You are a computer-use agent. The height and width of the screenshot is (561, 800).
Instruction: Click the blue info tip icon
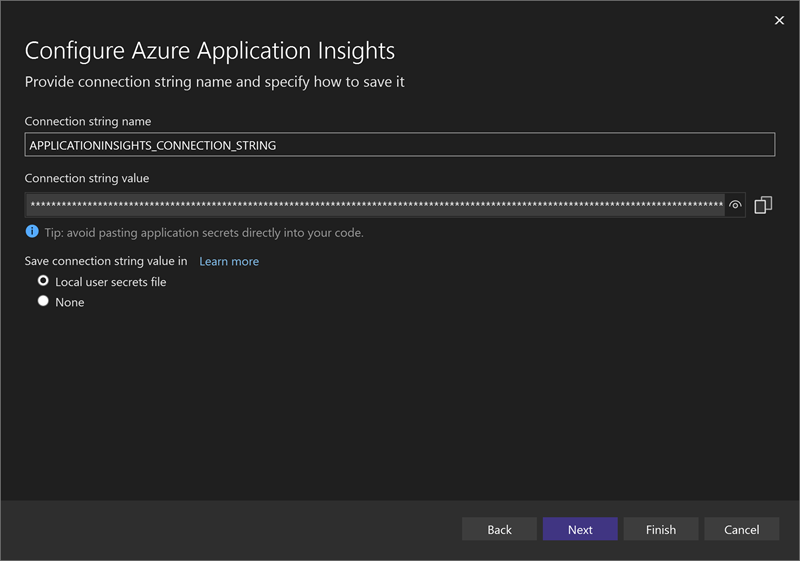[32, 232]
